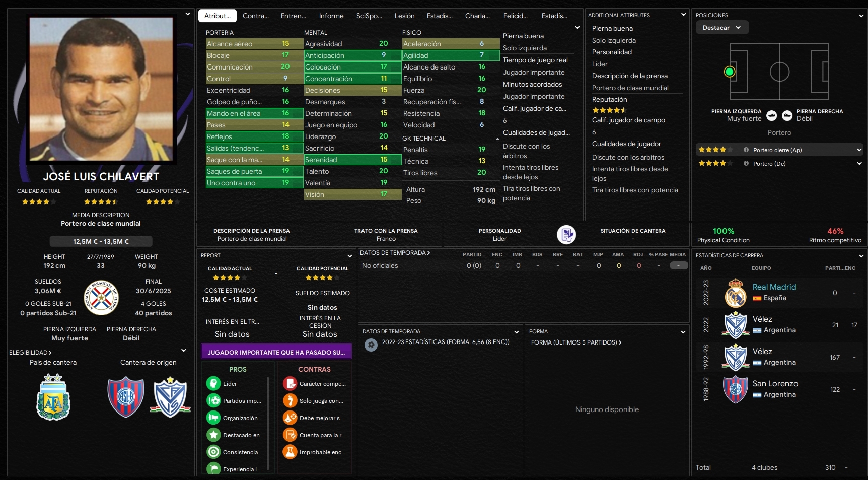Click the personality icon beside Líder
The image size is (868, 480).
pyautogui.click(x=566, y=235)
